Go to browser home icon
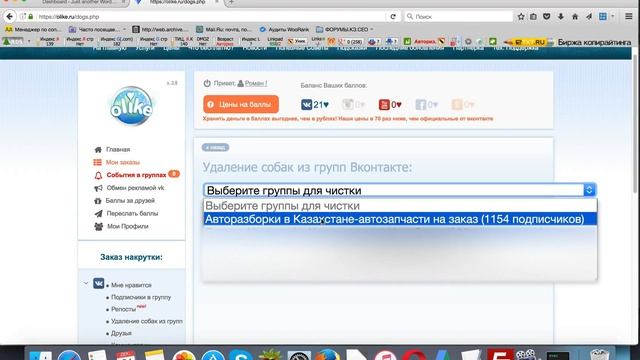The height and width of the screenshot is (360, 640). [x=575, y=16]
